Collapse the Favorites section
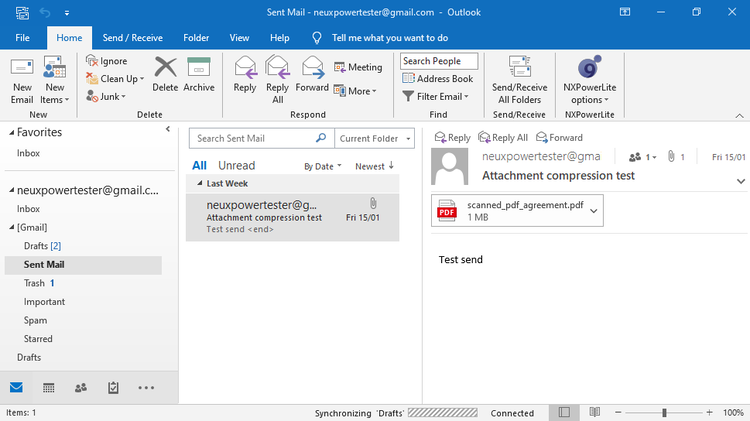This screenshot has width=750, height=421. pyautogui.click(x=11, y=133)
